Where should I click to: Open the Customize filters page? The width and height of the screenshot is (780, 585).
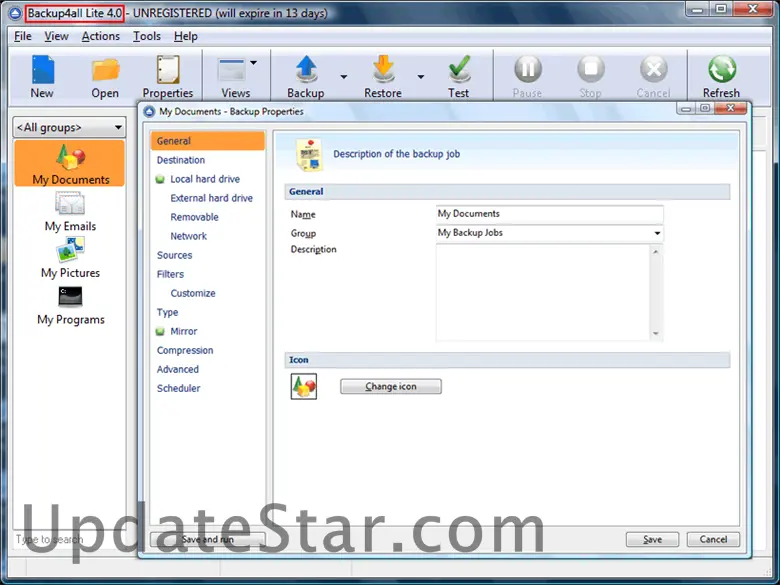pyautogui.click(x=193, y=293)
